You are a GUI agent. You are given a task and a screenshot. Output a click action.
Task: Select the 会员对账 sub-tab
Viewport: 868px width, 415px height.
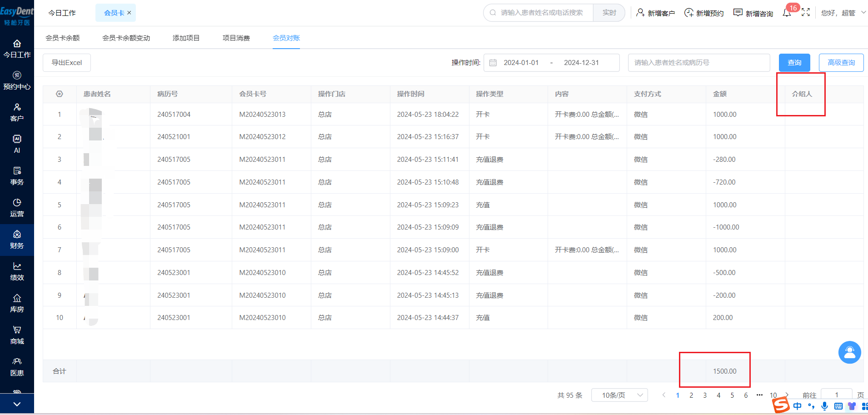(286, 38)
